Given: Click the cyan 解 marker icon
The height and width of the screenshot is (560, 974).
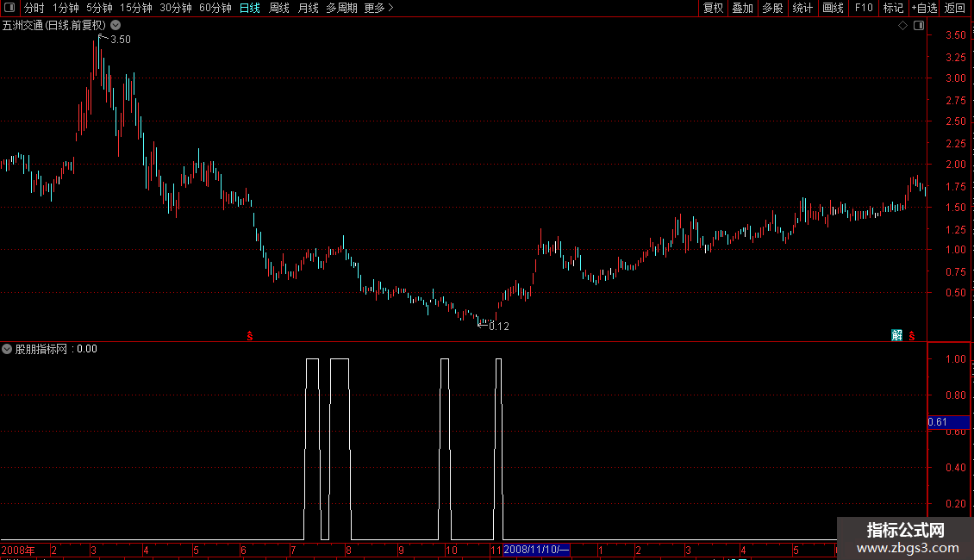Looking at the screenshot, I should (x=897, y=335).
